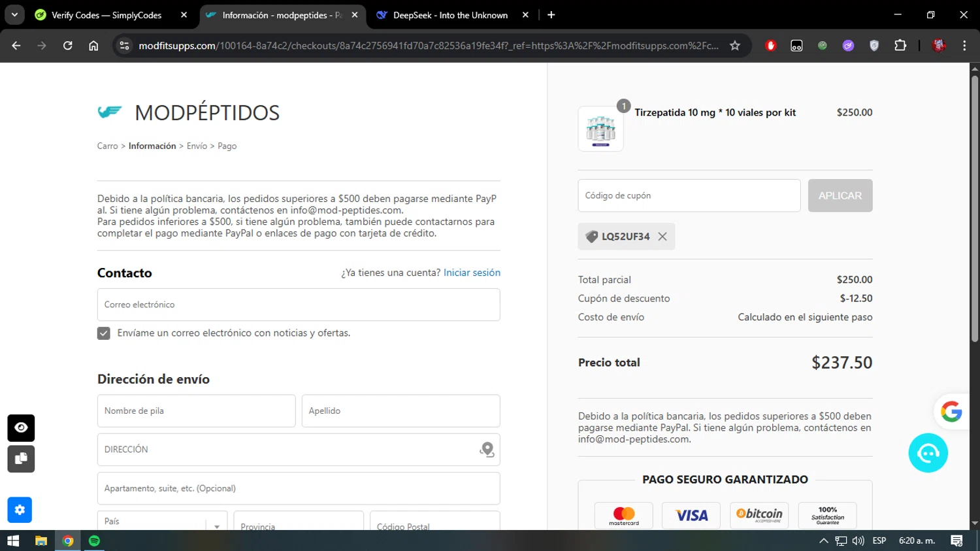This screenshot has height=551, width=980.
Task: Open File Explorer from the taskbar
Action: pos(41,541)
